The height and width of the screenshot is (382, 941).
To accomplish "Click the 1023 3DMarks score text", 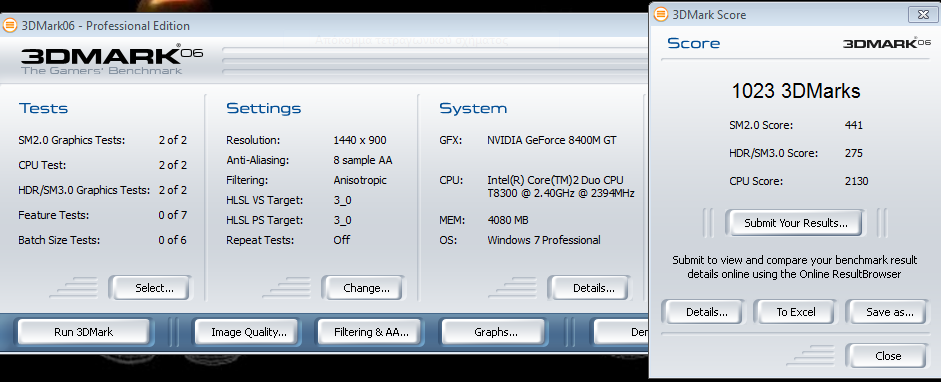I will coord(796,91).
